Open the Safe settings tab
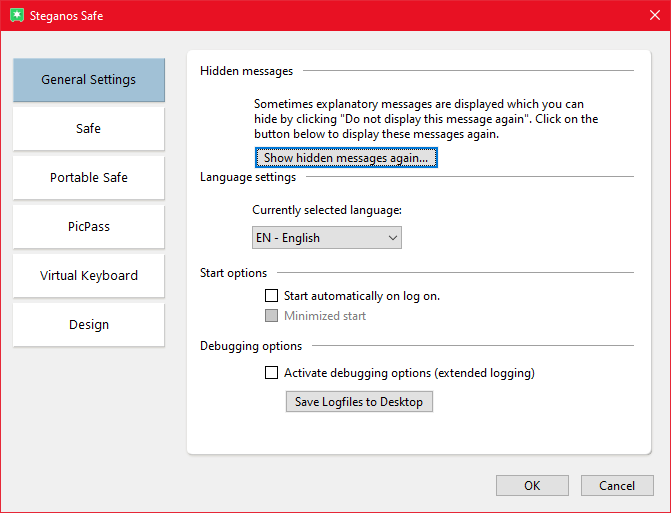This screenshot has height=513, width=671. [89, 129]
